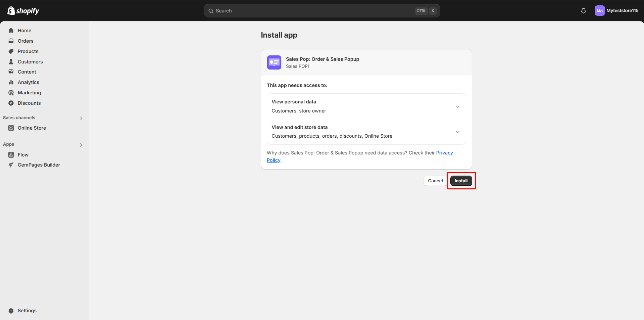The width and height of the screenshot is (644, 320).
Task: Expand the Sales channels section arrow
Action: [x=81, y=118]
